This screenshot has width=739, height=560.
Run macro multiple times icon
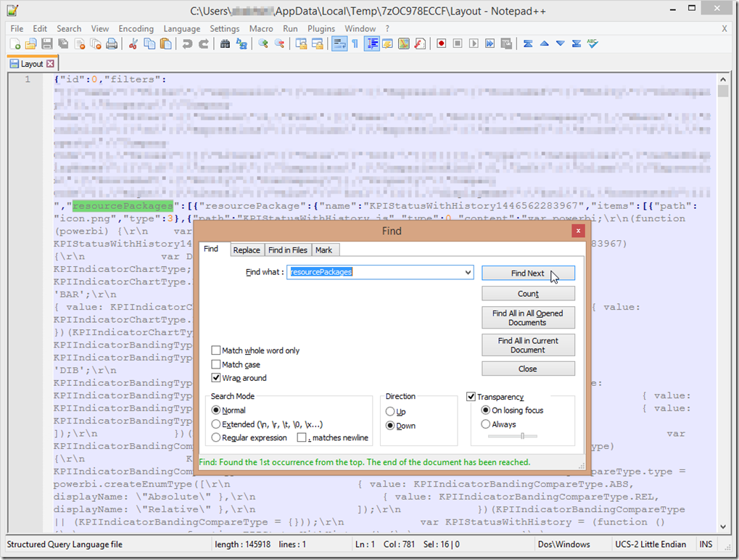490,44
